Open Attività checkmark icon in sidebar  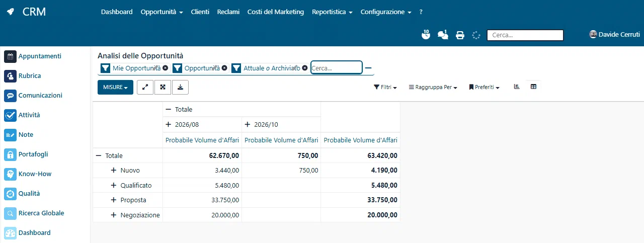11,115
